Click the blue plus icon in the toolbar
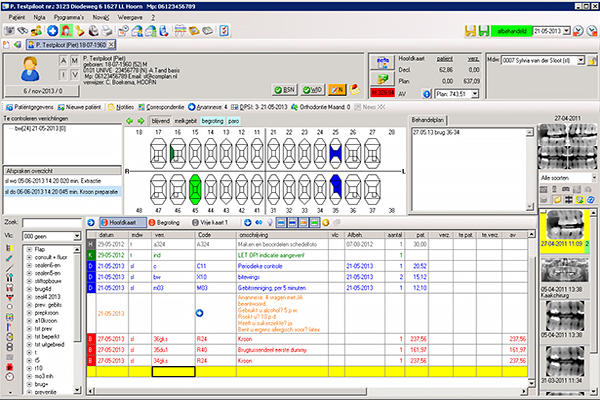Screen dimensions: 600x400 coord(53,30)
